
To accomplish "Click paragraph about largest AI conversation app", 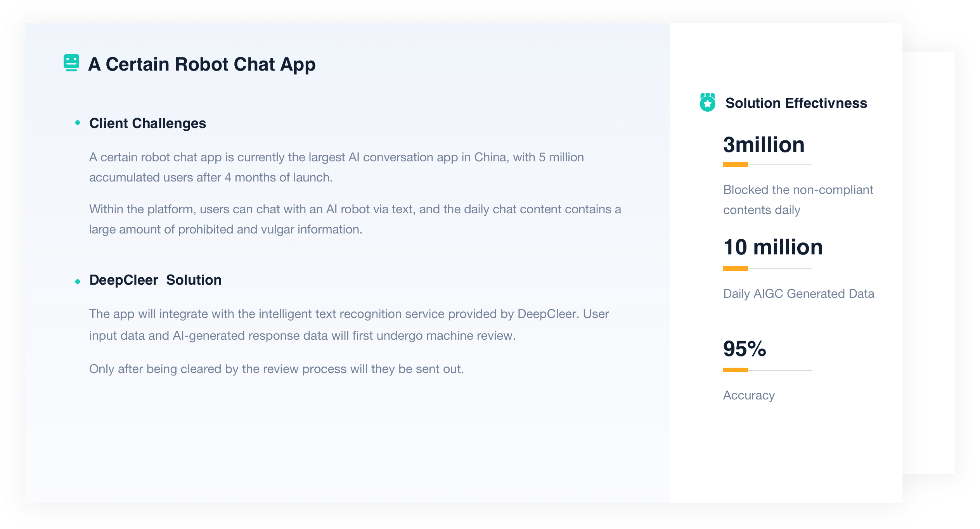I will (x=336, y=167).
